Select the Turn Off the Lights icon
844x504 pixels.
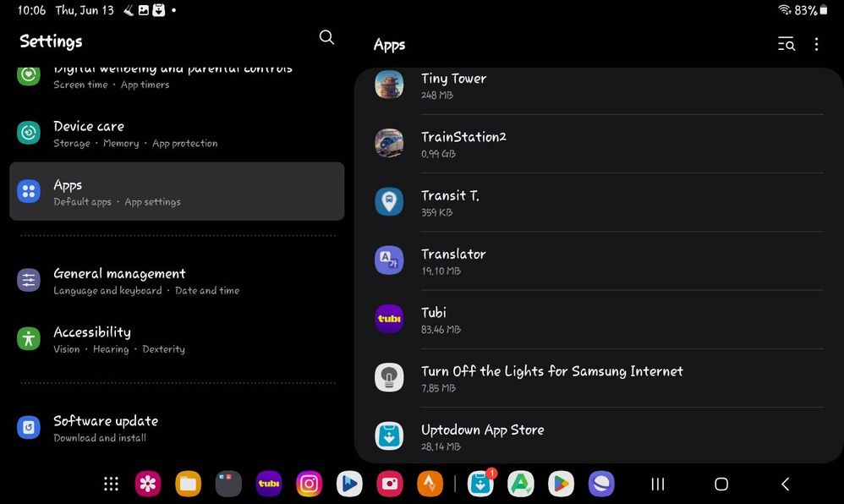tap(389, 377)
